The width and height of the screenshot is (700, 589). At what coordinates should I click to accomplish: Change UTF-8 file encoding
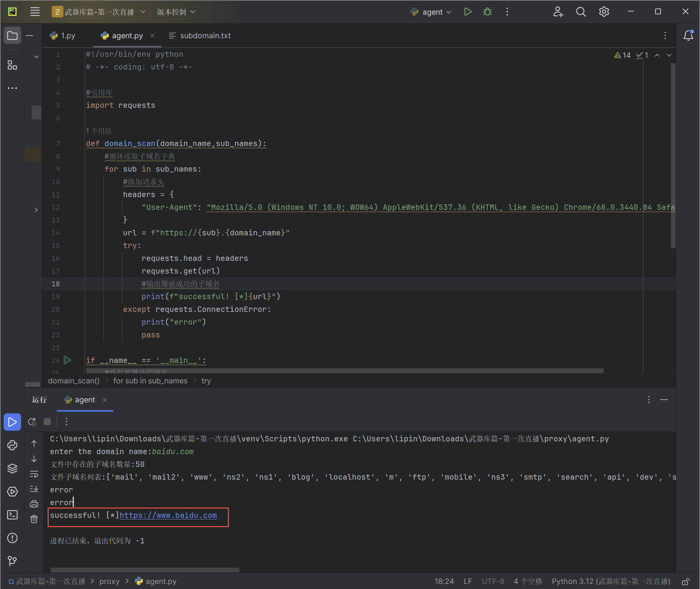493,581
